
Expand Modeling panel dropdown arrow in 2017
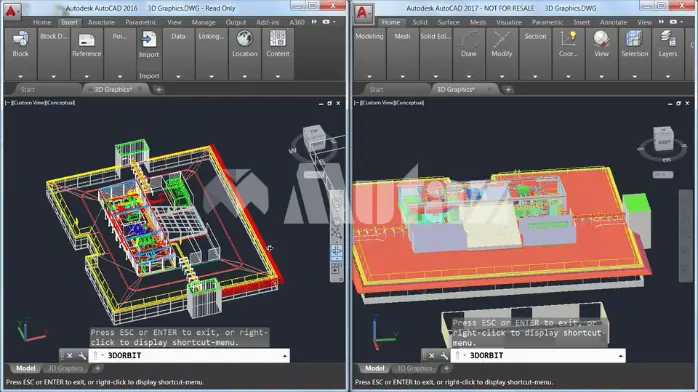tap(369, 77)
